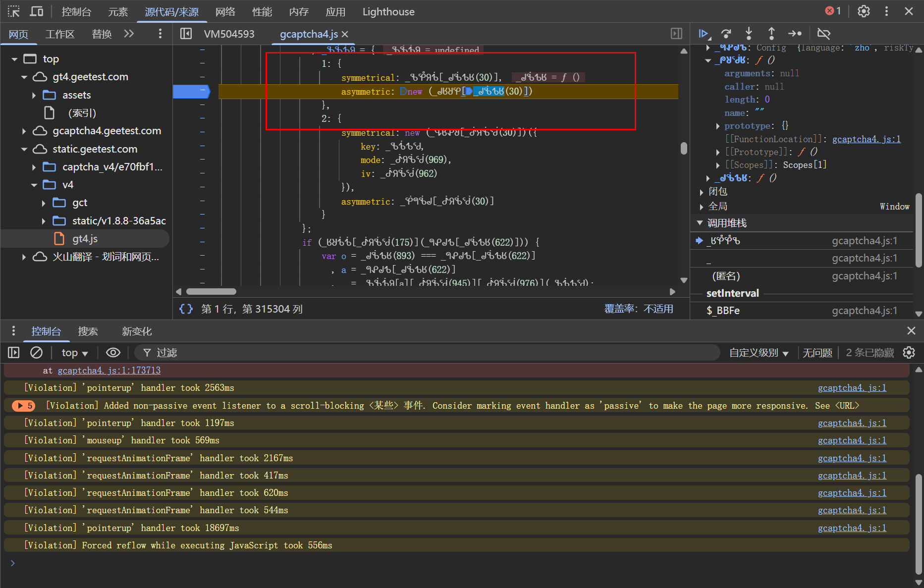Toggle the debugger sidebar icon

(x=676, y=34)
